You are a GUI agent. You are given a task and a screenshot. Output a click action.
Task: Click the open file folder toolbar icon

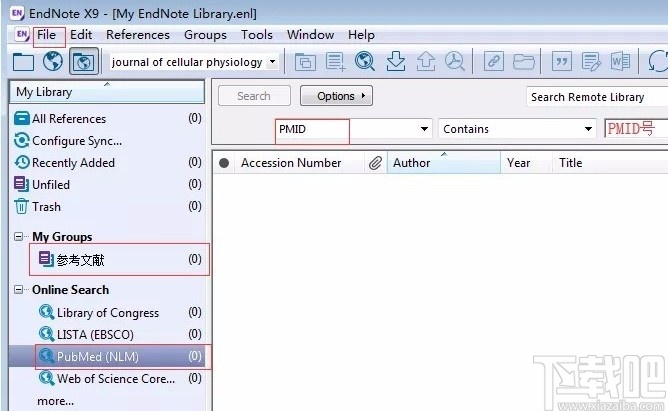pyautogui.click(x=524, y=62)
